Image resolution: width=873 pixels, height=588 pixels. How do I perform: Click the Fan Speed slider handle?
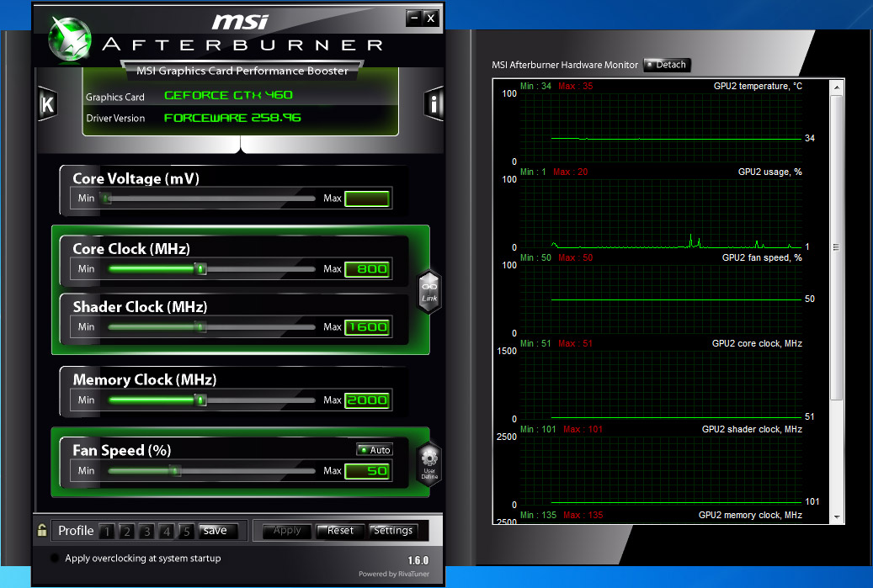[175, 470]
